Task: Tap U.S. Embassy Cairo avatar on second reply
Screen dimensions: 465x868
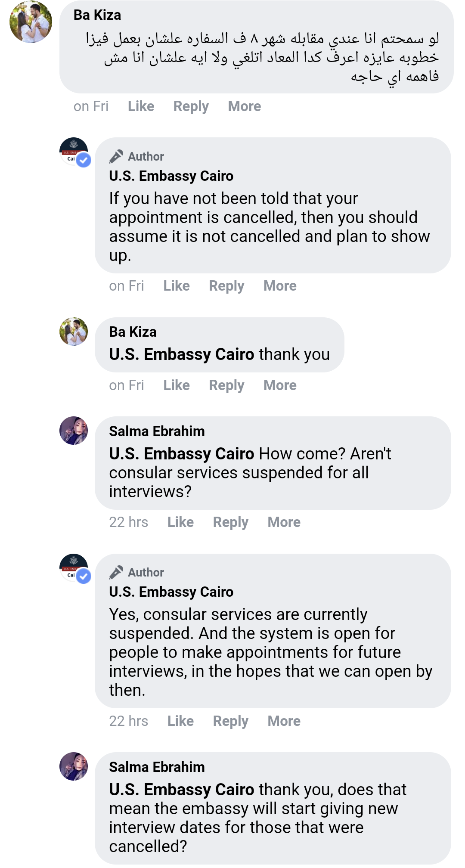Action: 74,568
